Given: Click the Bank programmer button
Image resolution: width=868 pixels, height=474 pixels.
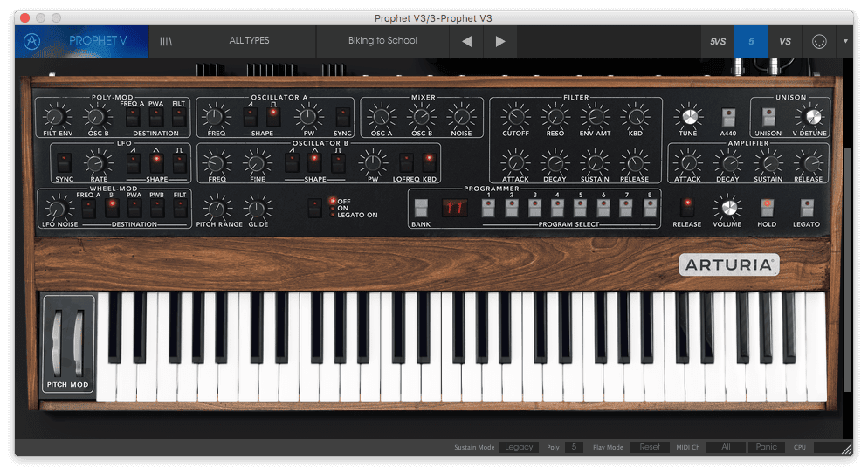Looking at the screenshot, I should coord(421,208).
